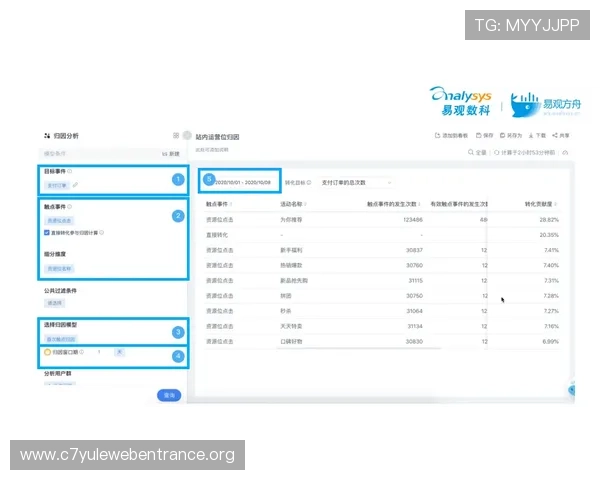Image resolution: width=600 pixels, height=480 pixels.
Task: Click the 归因窗口期 day-count input
Action: coord(99,352)
